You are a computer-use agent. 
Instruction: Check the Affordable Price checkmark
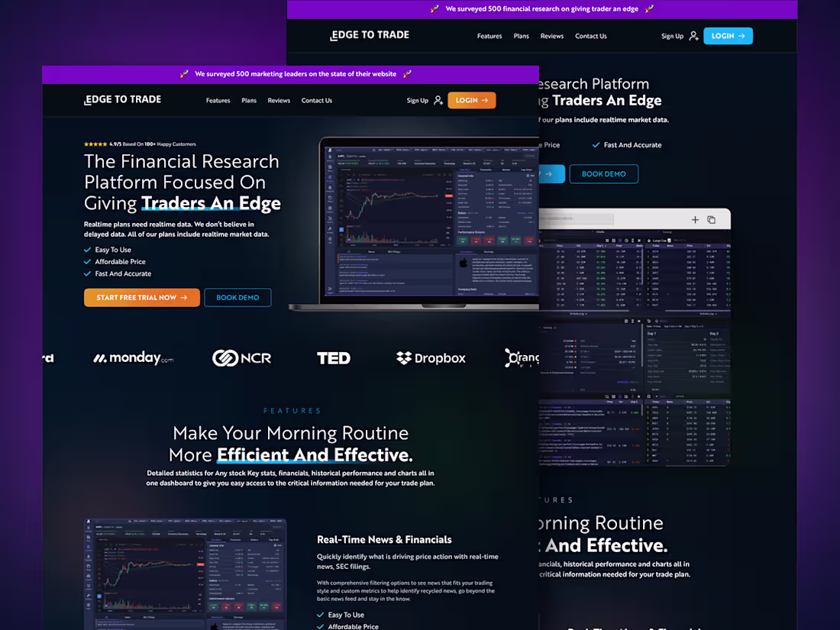pos(88,261)
